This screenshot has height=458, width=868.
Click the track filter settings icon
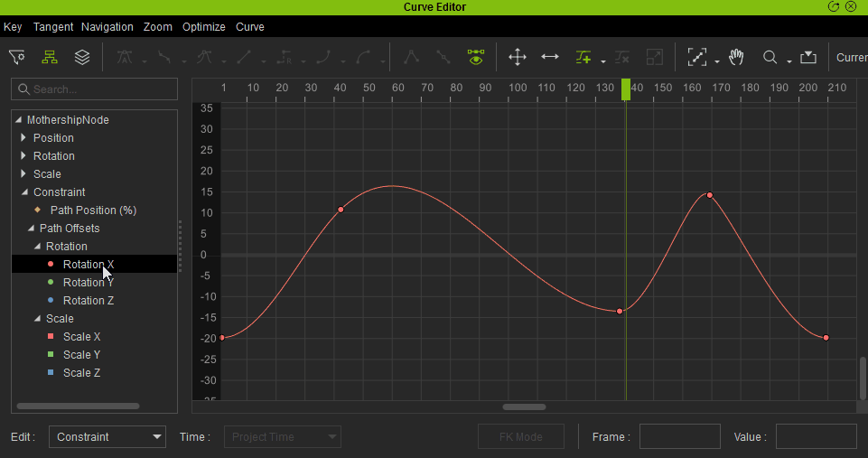click(x=16, y=57)
